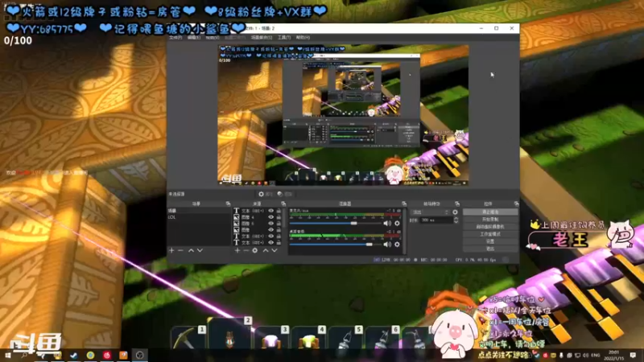644x362 pixels.
Task: Hide the topmost 文本 (GDI+) source
Action: [x=270, y=211]
